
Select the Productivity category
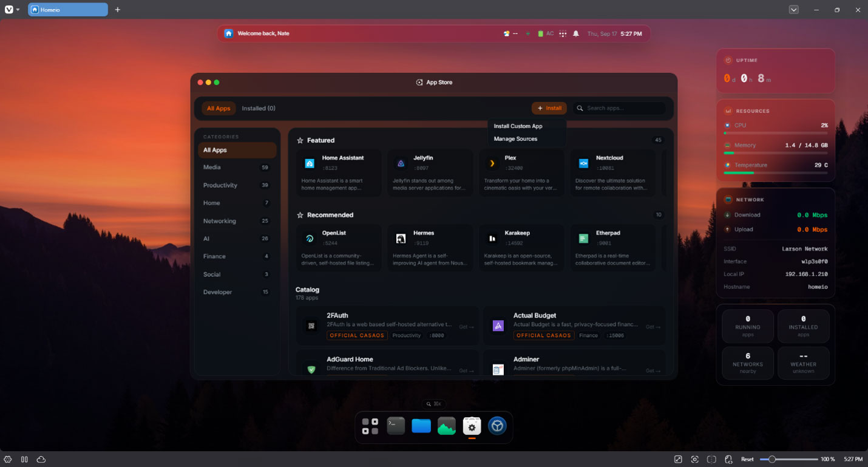237,185
